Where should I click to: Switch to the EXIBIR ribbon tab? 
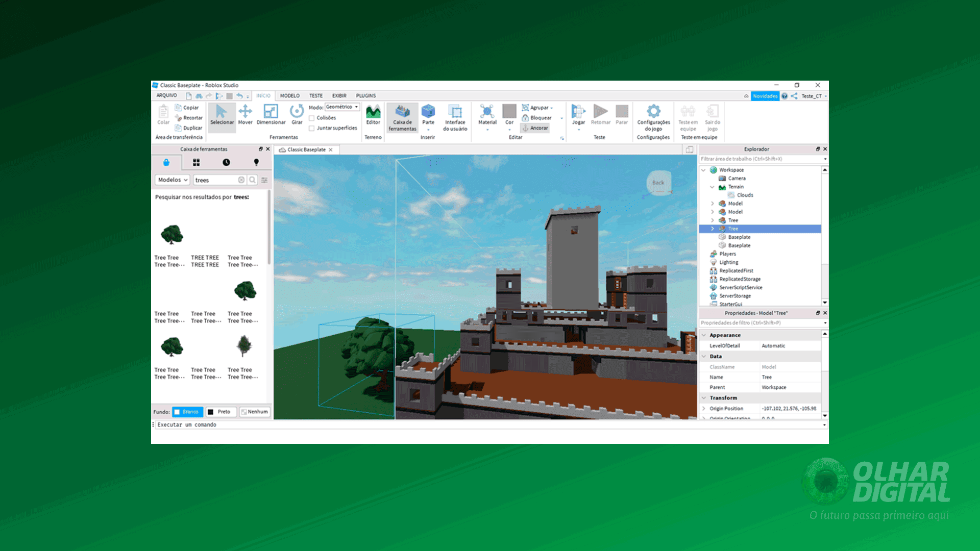pos(339,96)
